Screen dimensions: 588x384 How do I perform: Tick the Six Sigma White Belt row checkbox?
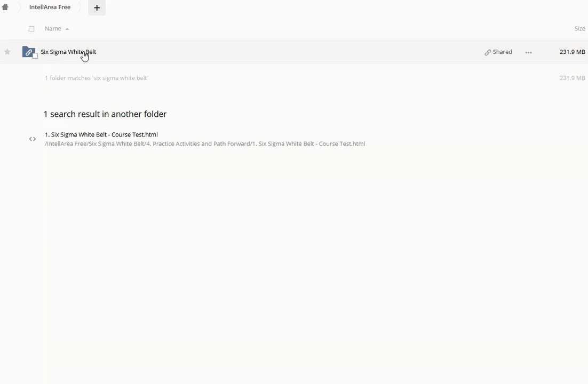click(x=35, y=55)
